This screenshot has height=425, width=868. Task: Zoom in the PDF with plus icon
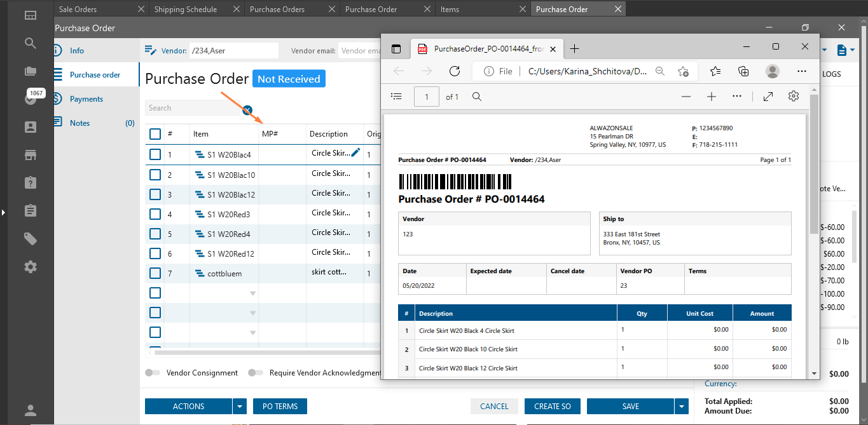pos(712,97)
